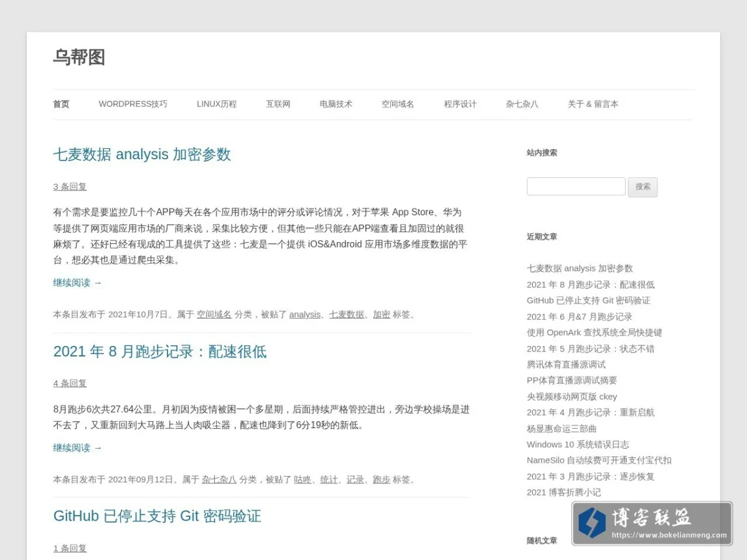Screen dimensions: 747x560
Task: Open the analysis tag link
Action: pyautogui.click(x=305, y=315)
